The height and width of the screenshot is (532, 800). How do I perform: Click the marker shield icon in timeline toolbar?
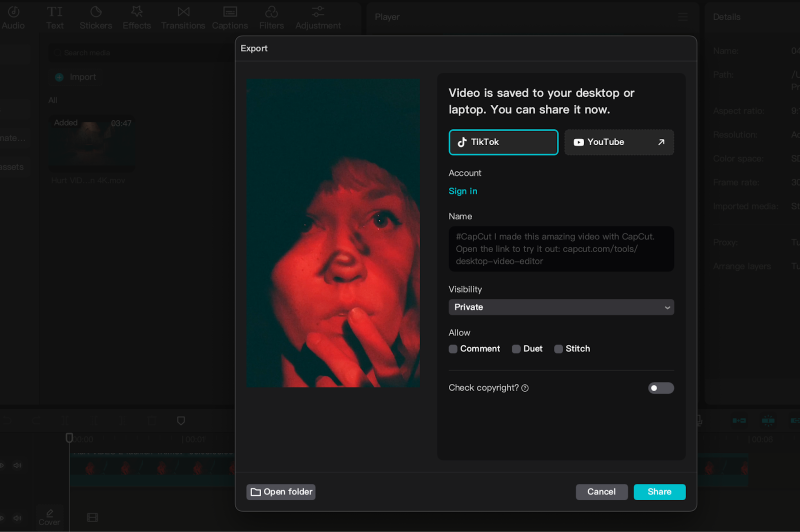click(x=181, y=421)
